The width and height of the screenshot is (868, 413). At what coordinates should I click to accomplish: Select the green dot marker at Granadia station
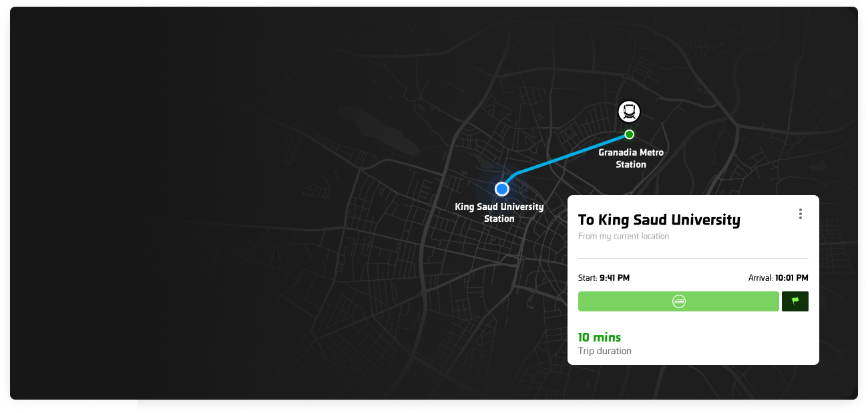pyautogui.click(x=629, y=134)
